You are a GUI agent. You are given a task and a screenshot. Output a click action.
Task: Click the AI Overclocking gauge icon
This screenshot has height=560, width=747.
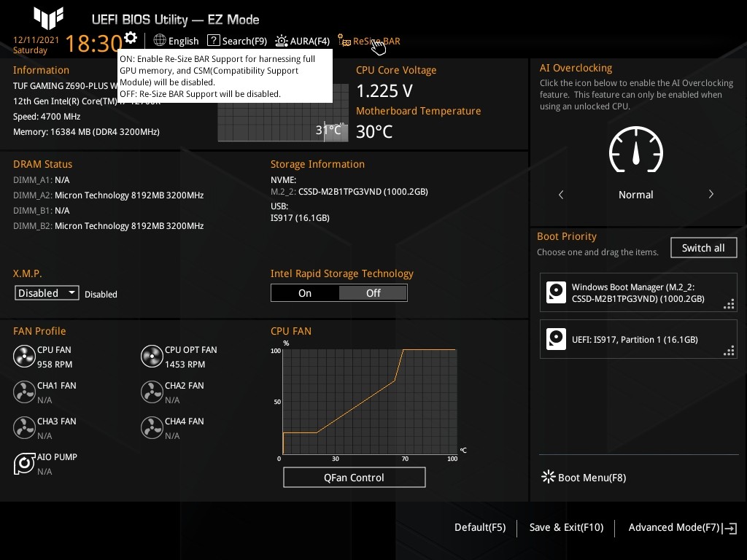pyautogui.click(x=636, y=149)
